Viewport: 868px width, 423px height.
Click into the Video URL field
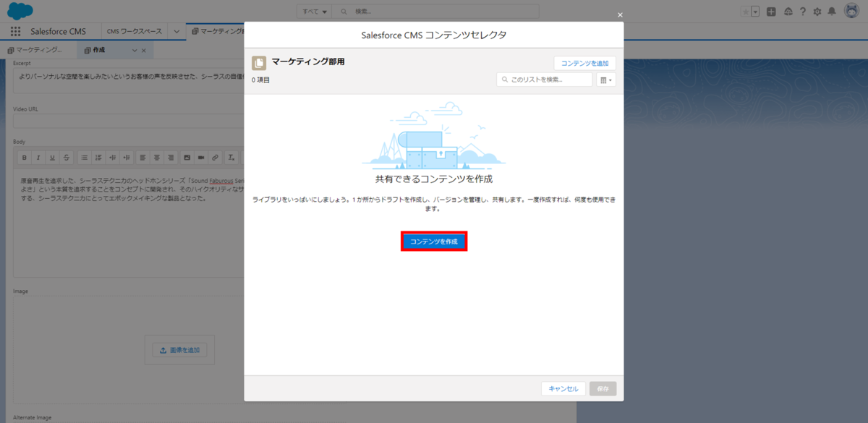(x=129, y=121)
